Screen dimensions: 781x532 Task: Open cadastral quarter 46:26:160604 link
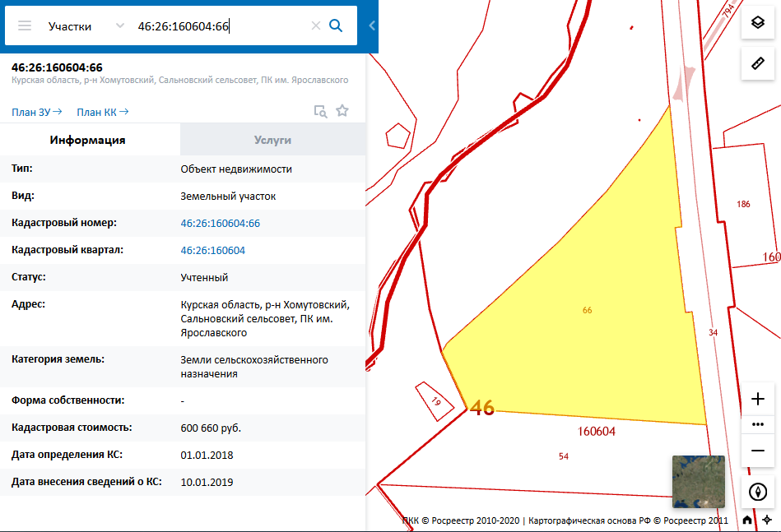pyautogui.click(x=213, y=250)
